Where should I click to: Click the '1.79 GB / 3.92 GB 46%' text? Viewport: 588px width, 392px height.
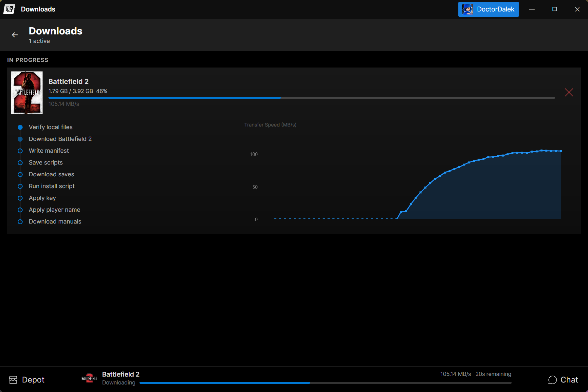(78, 91)
